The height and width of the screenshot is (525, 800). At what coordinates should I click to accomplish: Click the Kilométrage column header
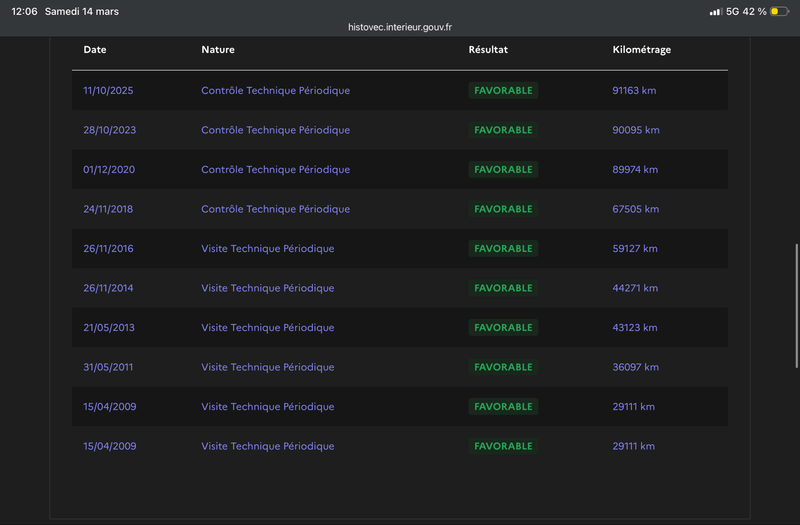[641, 50]
